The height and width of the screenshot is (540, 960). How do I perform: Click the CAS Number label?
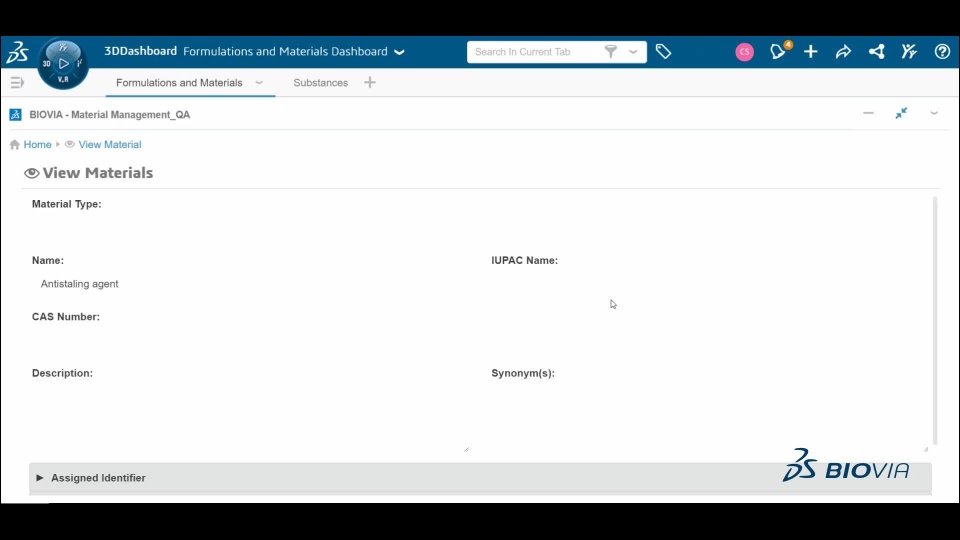[x=66, y=317]
